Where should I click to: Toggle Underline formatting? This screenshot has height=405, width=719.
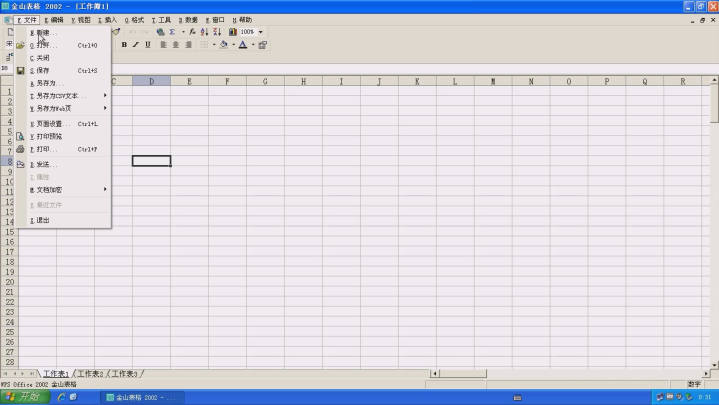[x=148, y=44]
